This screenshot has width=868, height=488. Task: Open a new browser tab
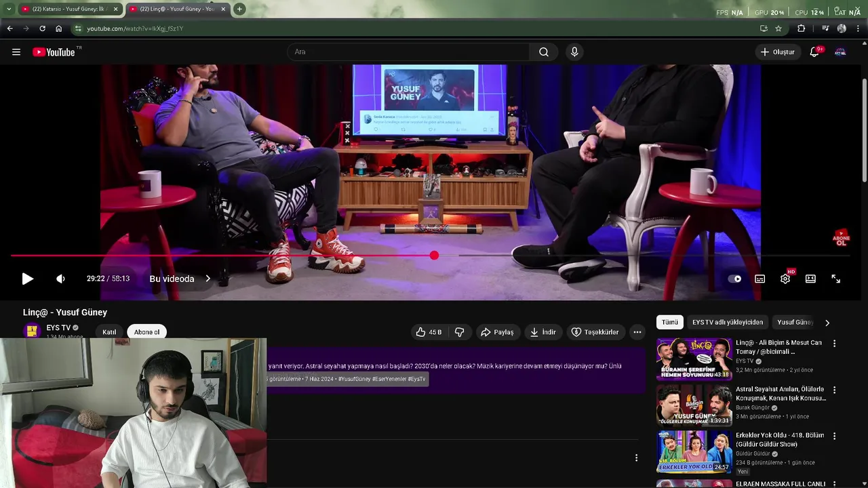click(x=239, y=9)
